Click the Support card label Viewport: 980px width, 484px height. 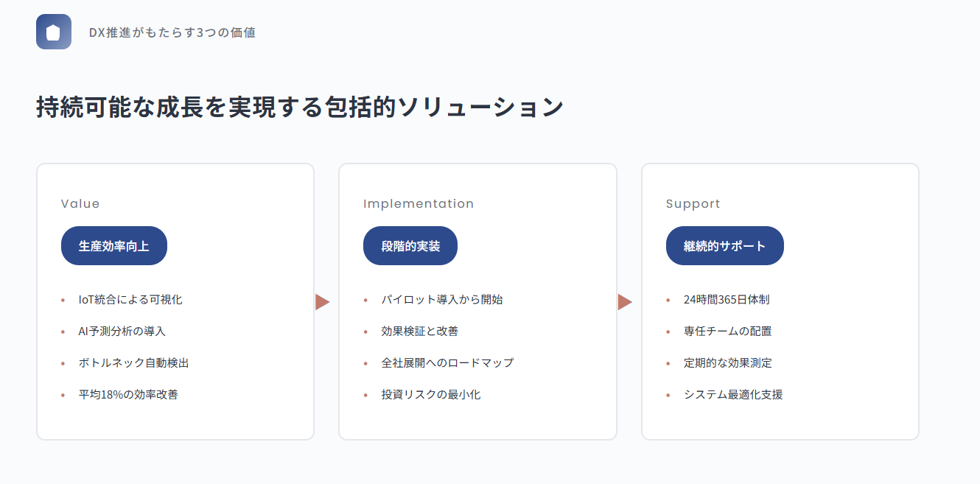point(693,203)
